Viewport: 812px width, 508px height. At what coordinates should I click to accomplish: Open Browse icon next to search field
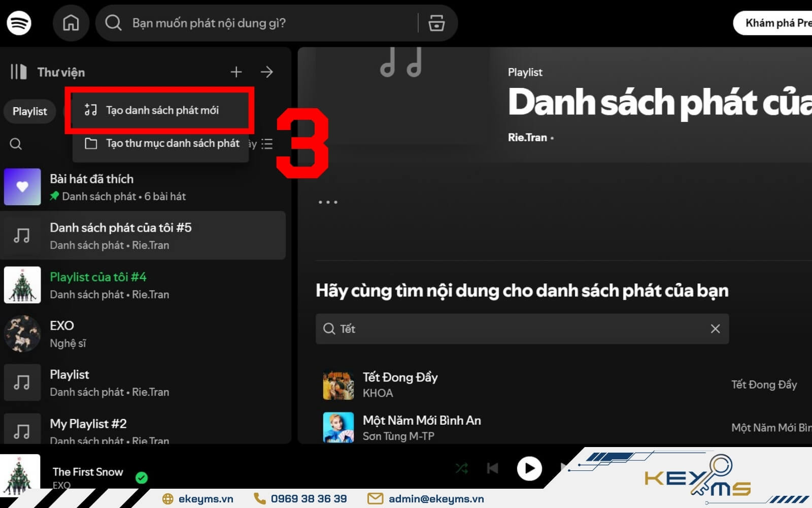pos(436,23)
